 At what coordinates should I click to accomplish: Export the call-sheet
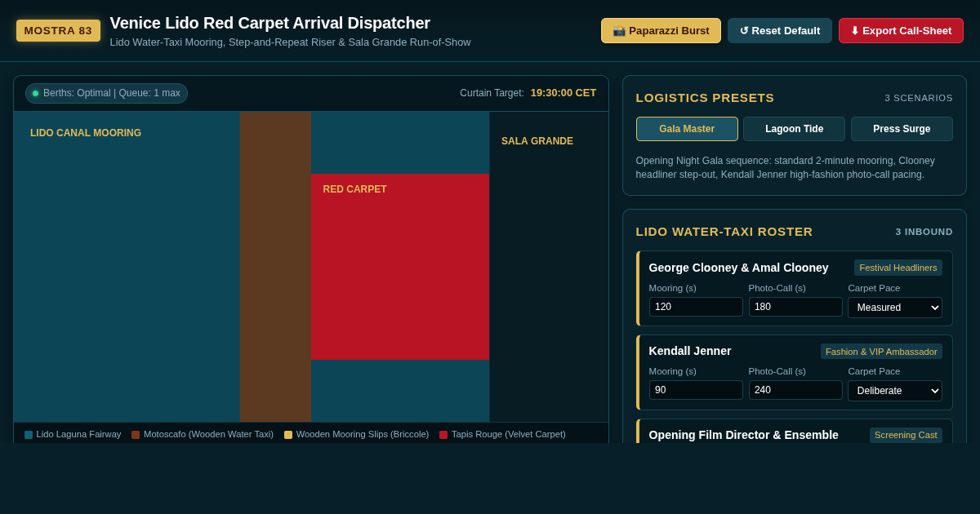(x=901, y=31)
